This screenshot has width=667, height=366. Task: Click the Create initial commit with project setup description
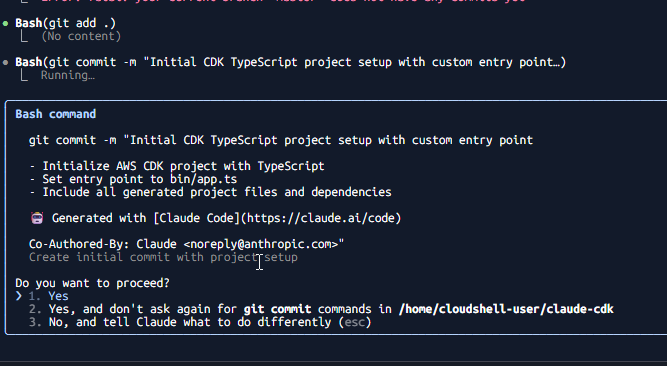click(163, 257)
